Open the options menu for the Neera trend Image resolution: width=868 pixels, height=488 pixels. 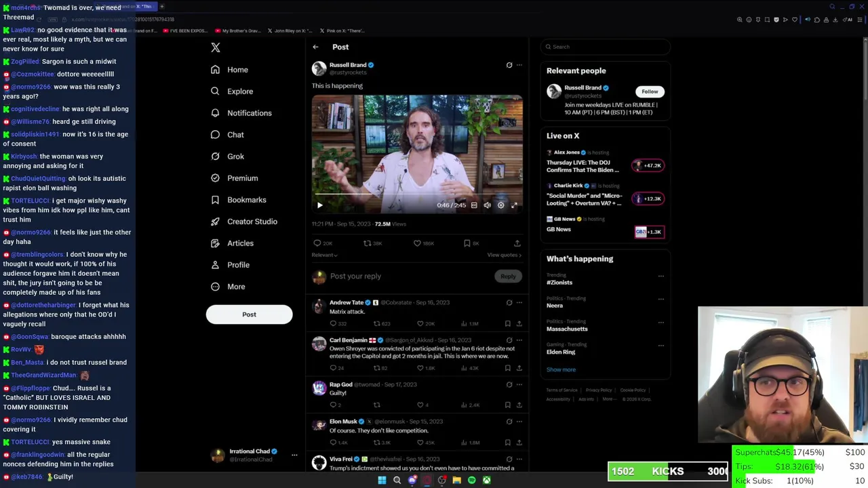(x=660, y=299)
